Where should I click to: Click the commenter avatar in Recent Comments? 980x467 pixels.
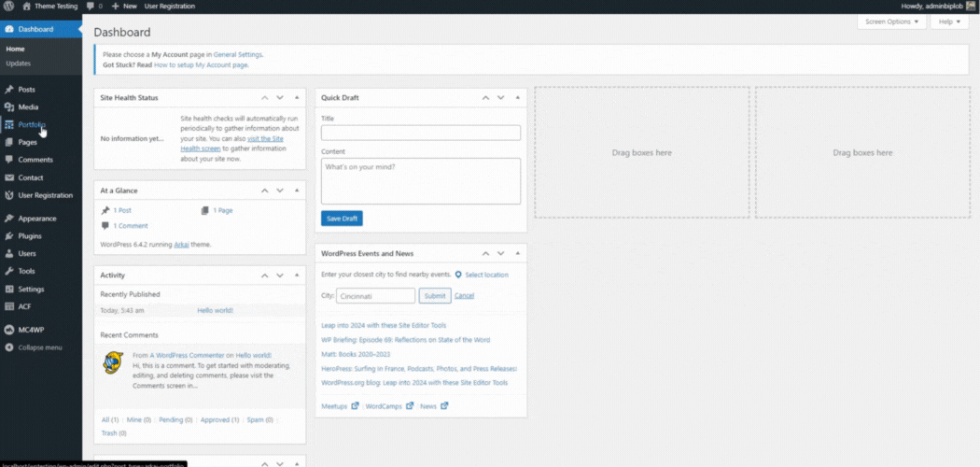tap(113, 362)
